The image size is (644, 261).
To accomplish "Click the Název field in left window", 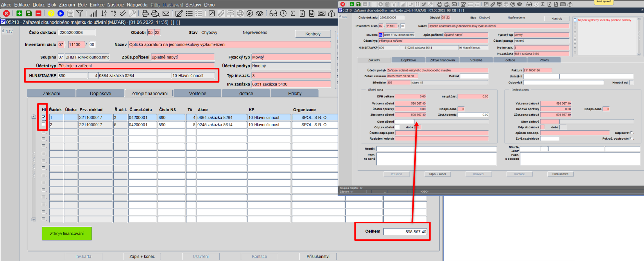I will point(230,44).
